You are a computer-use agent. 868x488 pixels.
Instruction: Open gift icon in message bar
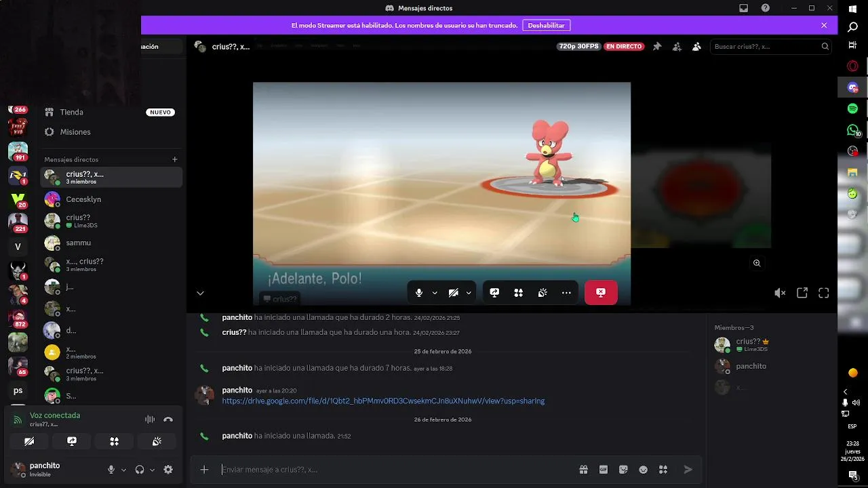(x=583, y=469)
